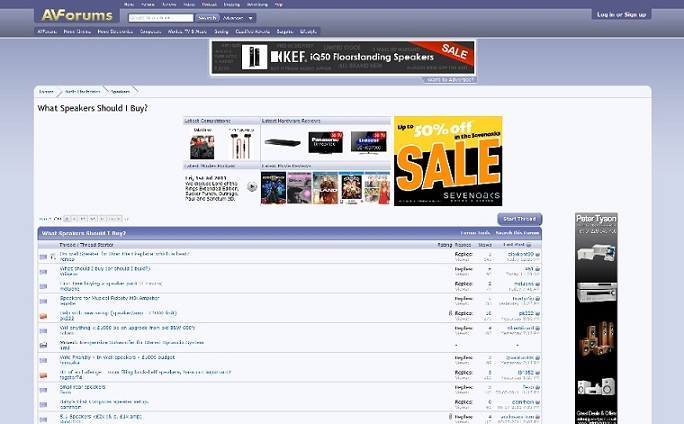Sort by Views column header
Screen dimensions: 684x424
point(485,245)
